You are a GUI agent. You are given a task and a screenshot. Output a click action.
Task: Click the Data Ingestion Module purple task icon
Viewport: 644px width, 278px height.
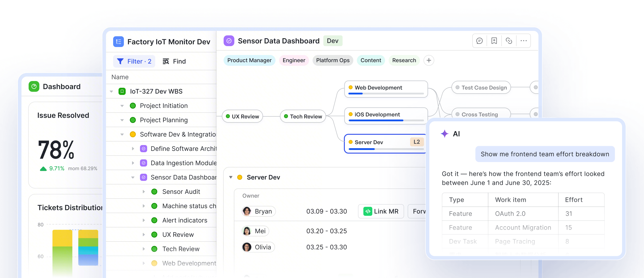(144, 163)
